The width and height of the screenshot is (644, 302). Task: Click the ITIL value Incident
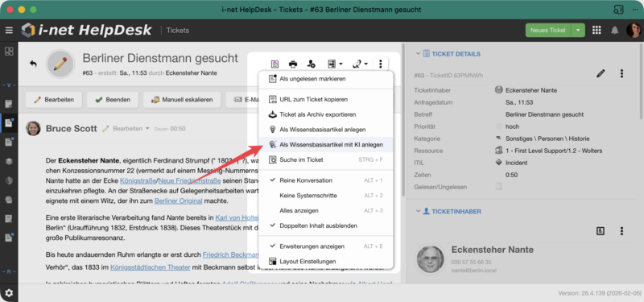pyautogui.click(x=516, y=163)
